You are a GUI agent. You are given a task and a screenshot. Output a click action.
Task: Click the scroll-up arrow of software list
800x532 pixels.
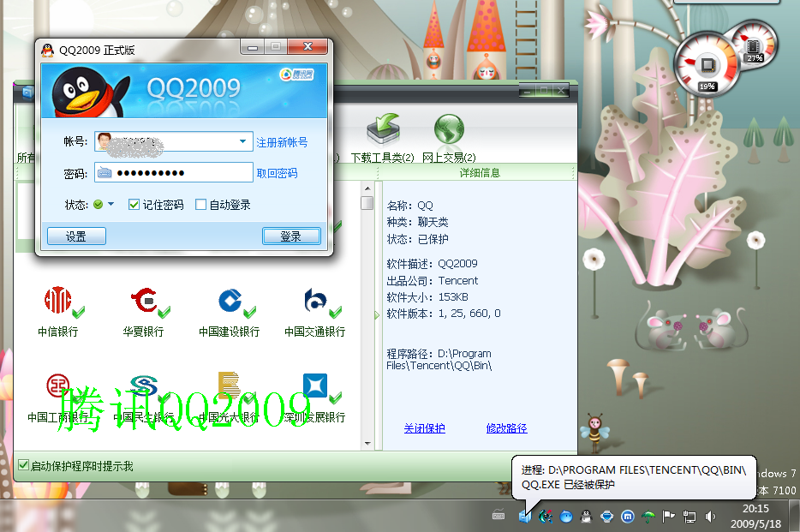point(367,188)
